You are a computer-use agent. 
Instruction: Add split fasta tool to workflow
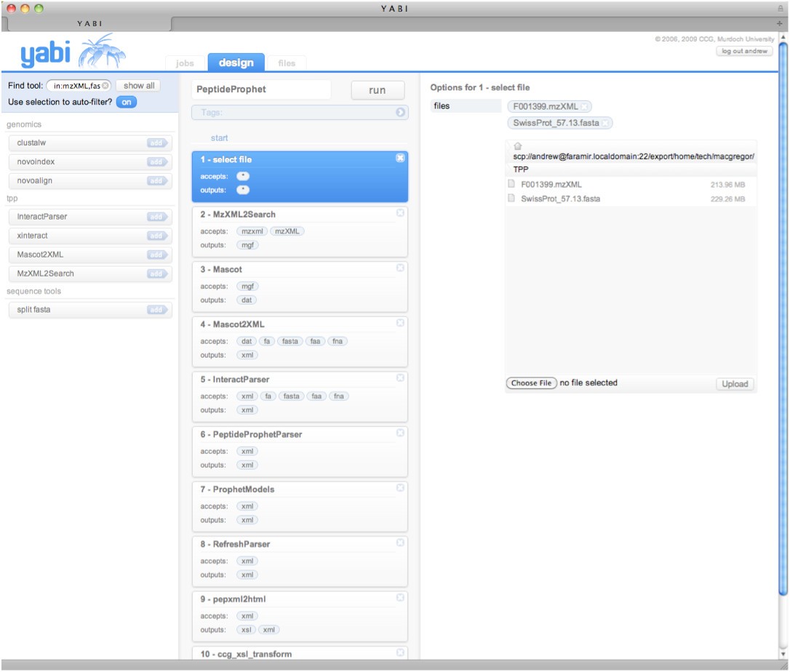pyautogui.click(x=156, y=310)
